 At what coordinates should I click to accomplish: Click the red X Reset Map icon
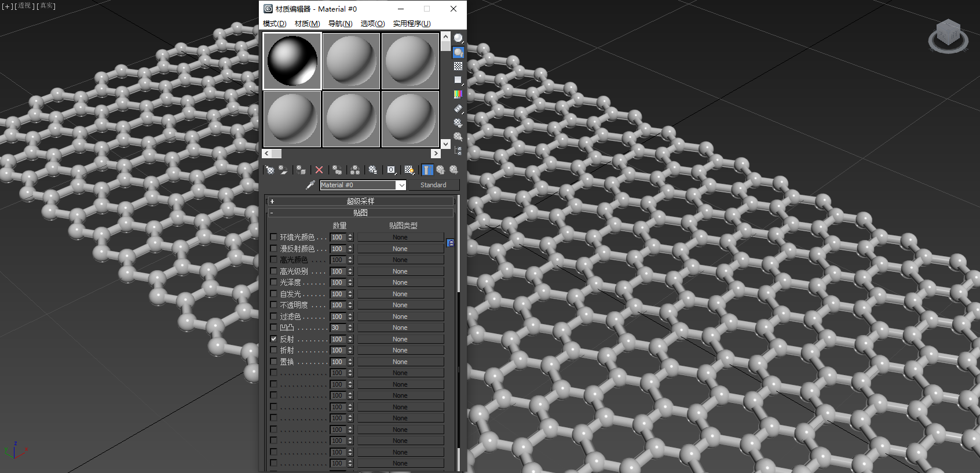[x=319, y=170]
